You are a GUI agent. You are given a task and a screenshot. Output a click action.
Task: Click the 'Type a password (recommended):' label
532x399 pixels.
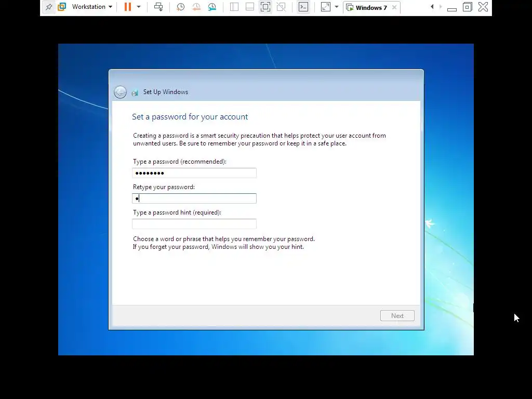tap(180, 162)
